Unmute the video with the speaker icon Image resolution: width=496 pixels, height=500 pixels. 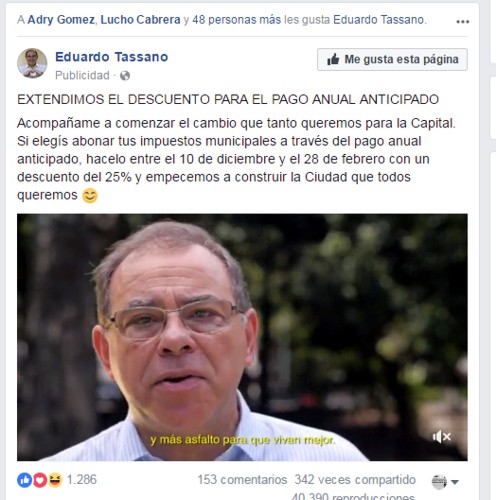point(442,436)
